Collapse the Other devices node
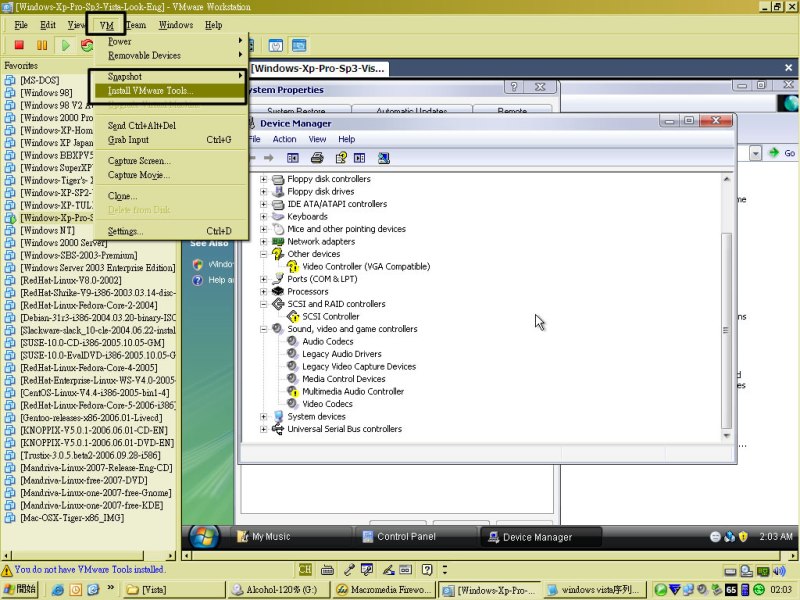Image resolution: width=800 pixels, height=600 pixels. (x=263, y=254)
